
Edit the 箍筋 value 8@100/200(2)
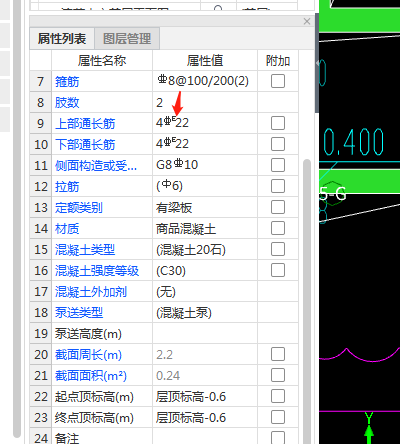click(205, 81)
